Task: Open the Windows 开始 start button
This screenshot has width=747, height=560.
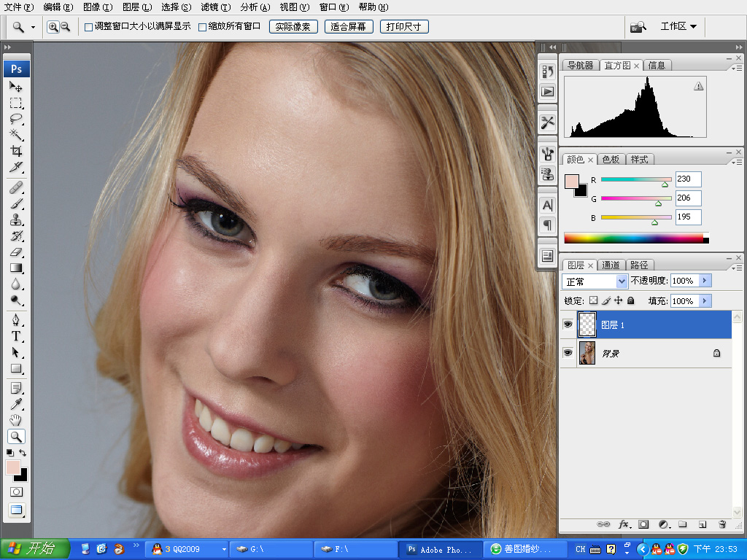Action: click(x=35, y=549)
